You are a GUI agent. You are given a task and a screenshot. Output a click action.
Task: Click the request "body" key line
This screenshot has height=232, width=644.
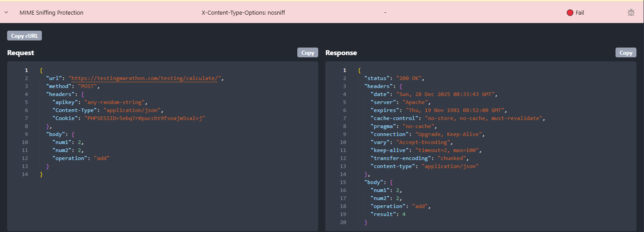60,134
